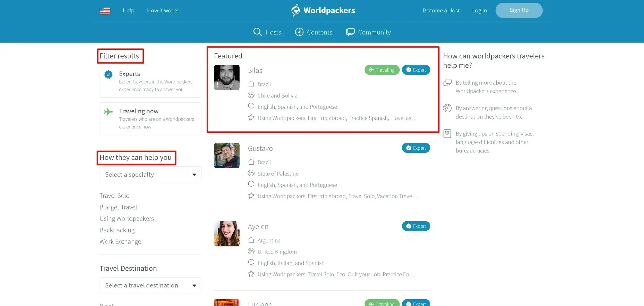The height and width of the screenshot is (306, 644).
Task: Click Silas's green Traveling badge
Action: pos(382,70)
